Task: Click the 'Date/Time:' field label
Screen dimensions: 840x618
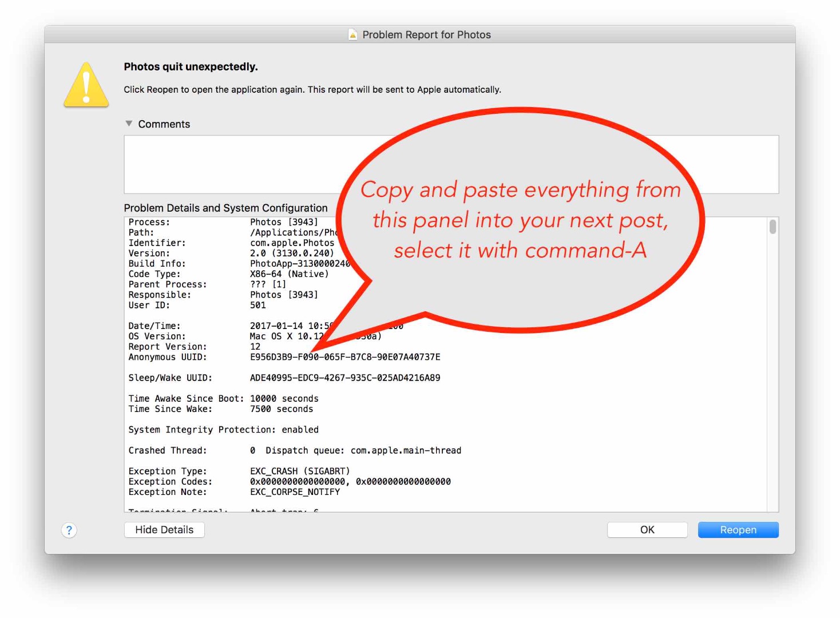Action: 154,326
